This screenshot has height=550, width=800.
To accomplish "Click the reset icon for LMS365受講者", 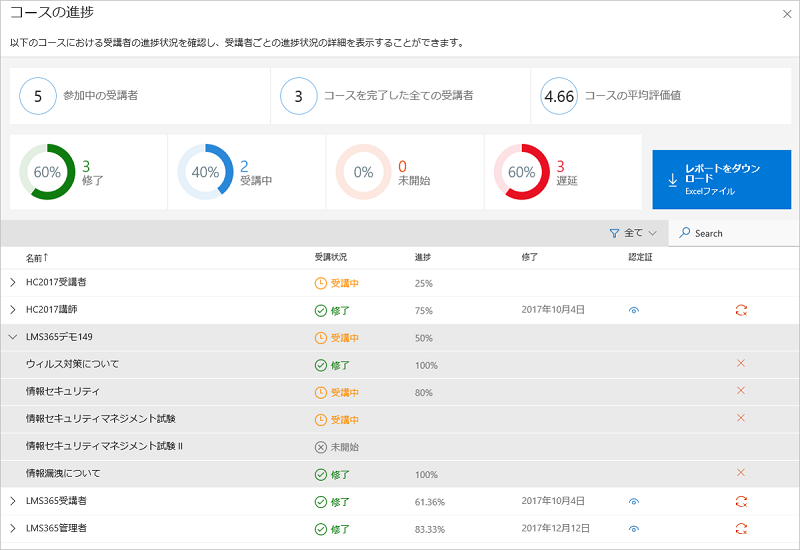I will click(741, 501).
